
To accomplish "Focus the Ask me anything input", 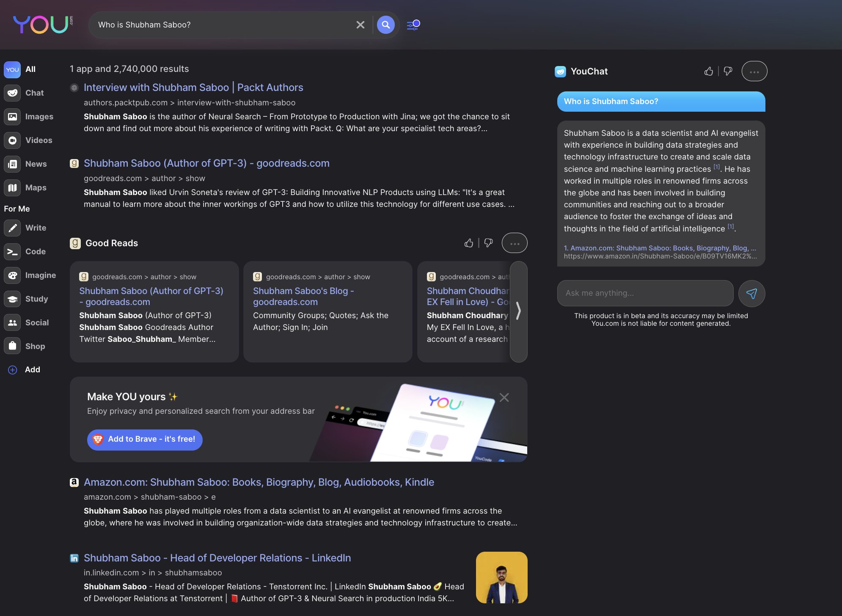I will click(645, 293).
